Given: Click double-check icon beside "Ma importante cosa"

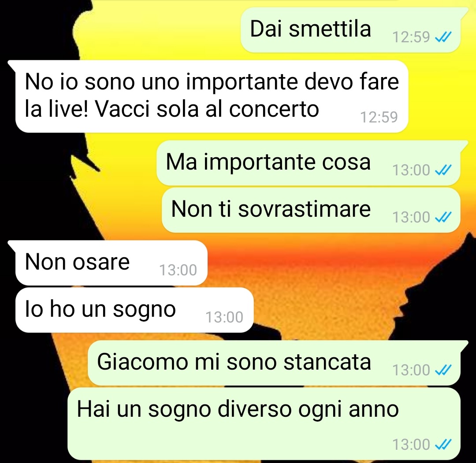Looking at the screenshot, I should point(443,170).
